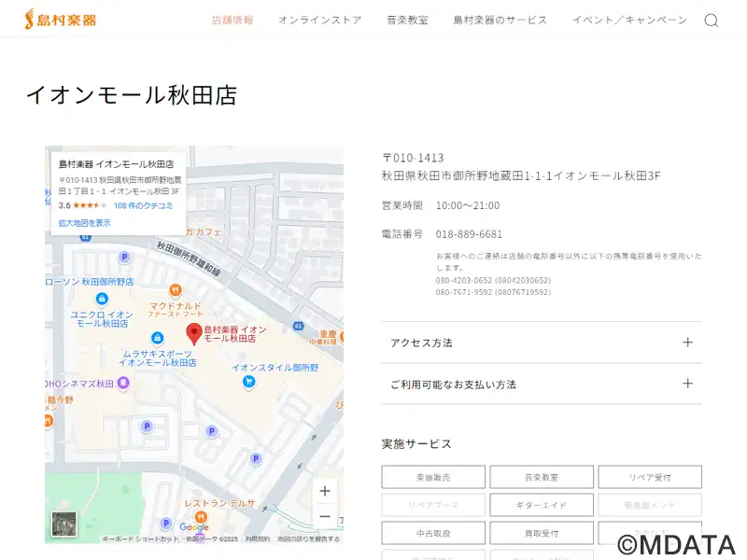Open オンラインストア menu item

[320, 20]
